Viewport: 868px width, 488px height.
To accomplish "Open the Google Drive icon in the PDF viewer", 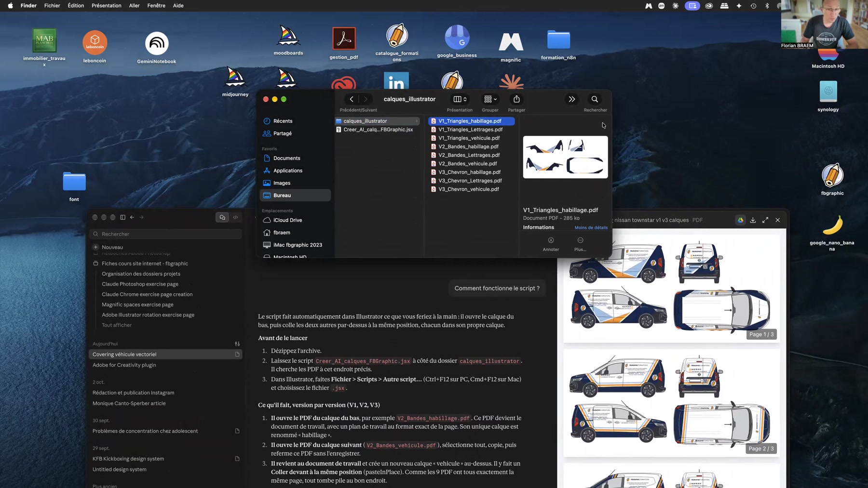I will [740, 220].
